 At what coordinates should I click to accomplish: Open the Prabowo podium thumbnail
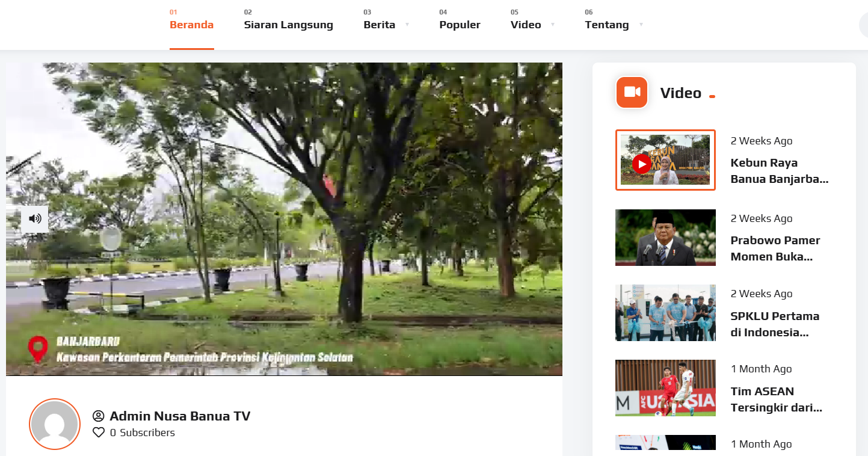coord(665,238)
